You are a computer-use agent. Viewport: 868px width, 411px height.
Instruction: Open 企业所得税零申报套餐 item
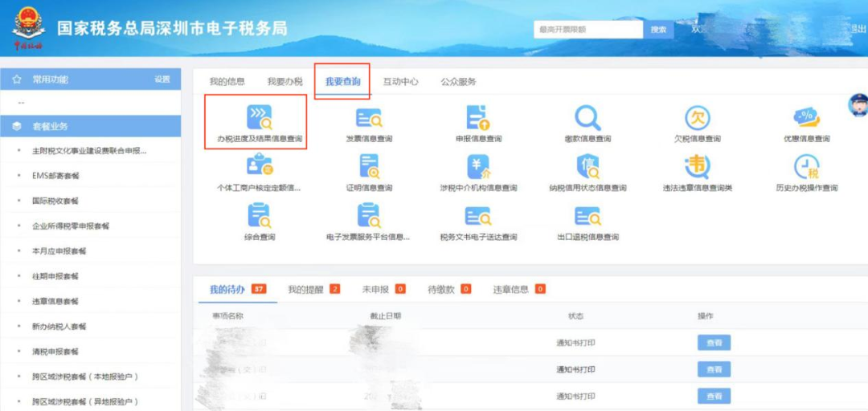[x=70, y=226]
